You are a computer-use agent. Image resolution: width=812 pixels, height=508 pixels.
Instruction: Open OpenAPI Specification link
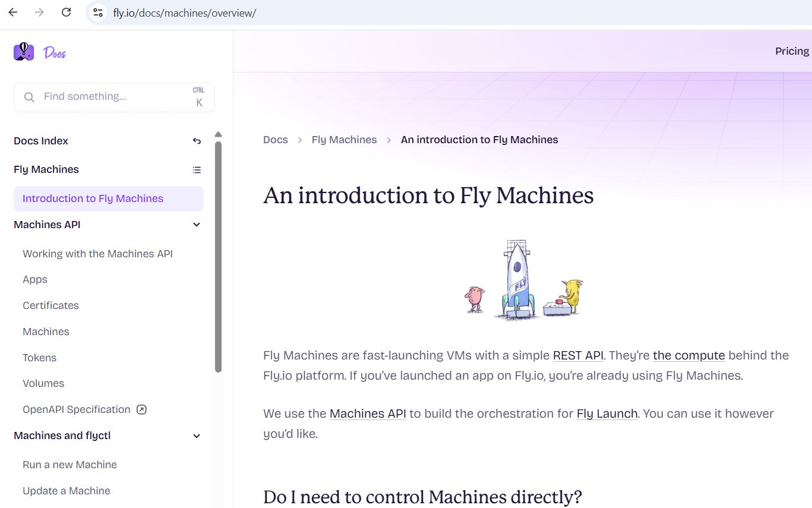[x=76, y=409]
